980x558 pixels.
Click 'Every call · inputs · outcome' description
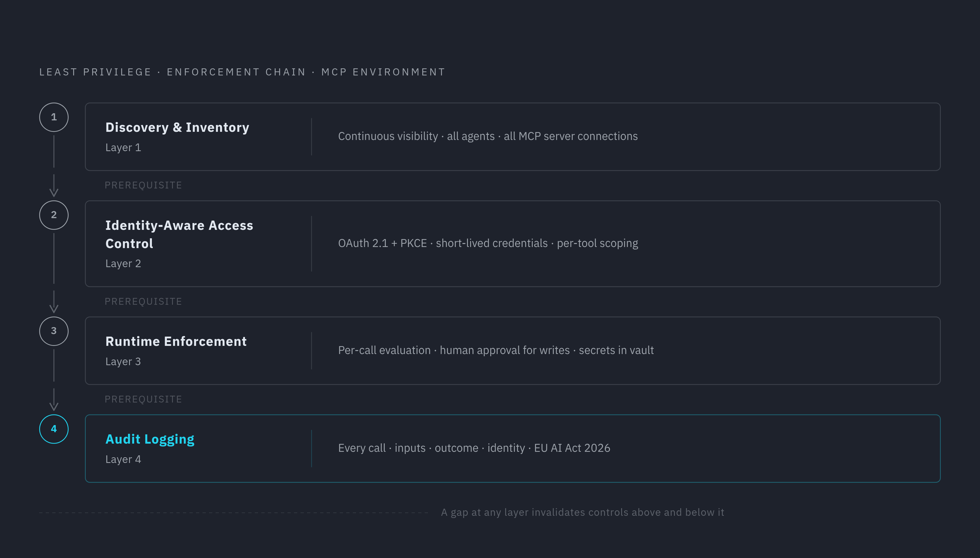tap(474, 448)
